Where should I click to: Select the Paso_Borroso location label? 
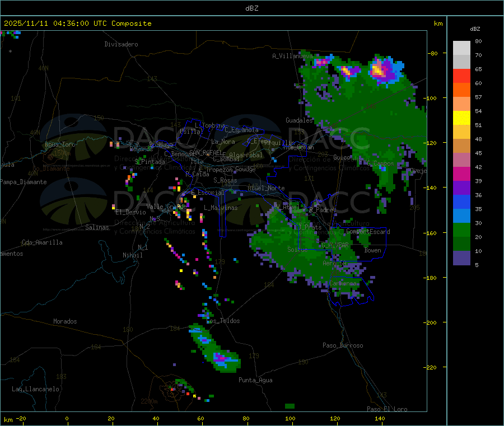pos(343,345)
